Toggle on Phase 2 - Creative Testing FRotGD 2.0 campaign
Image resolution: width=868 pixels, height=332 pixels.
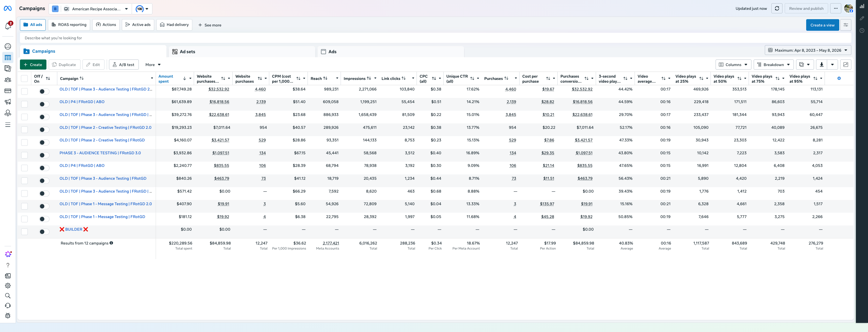(x=44, y=130)
